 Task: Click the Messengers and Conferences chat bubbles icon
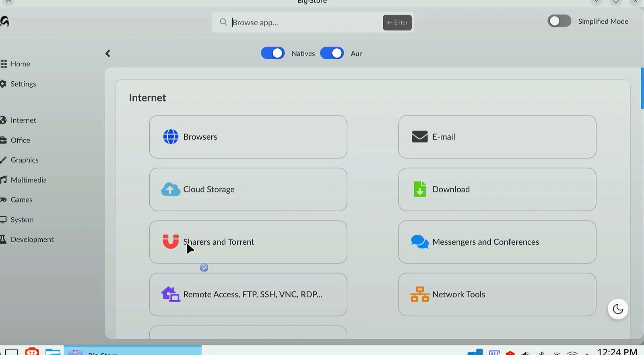(x=420, y=242)
